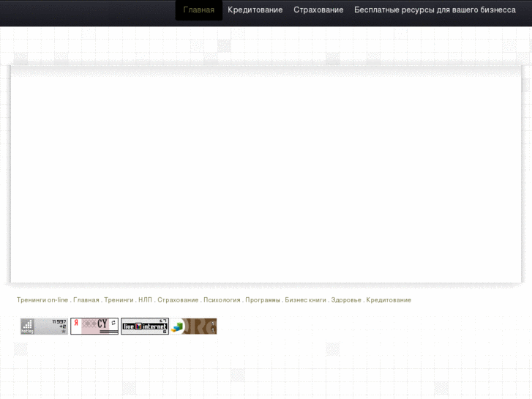Open the Бизнес книги footer link
Screen dimensions: 532x399
click(305, 300)
